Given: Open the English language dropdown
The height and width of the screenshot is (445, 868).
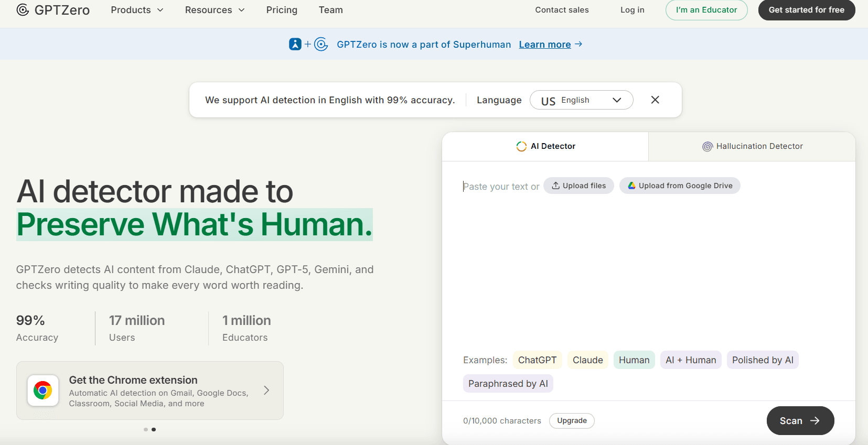Looking at the screenshot, I should [582, 100].
